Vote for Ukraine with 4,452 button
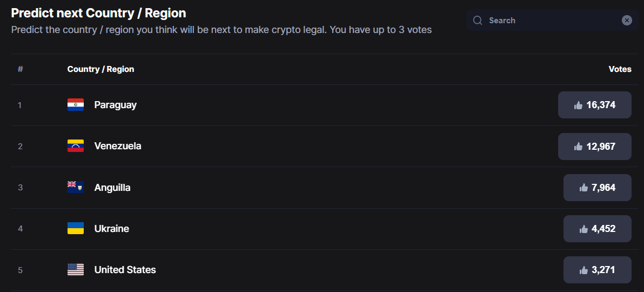The width and height of the screenshot is (644, 292). (x=597, y=229)
